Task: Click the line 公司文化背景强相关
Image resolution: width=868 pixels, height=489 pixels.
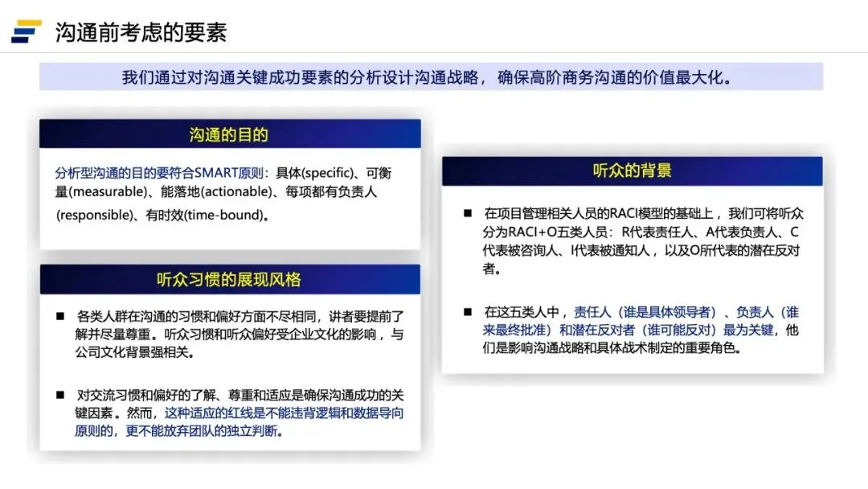Action: point(135,352)
